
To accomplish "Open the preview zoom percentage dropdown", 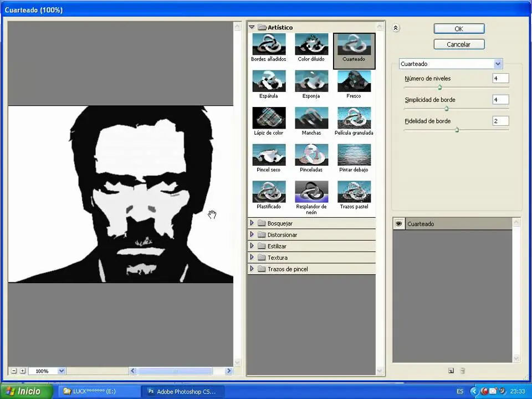I will click(x=62, y=371).
